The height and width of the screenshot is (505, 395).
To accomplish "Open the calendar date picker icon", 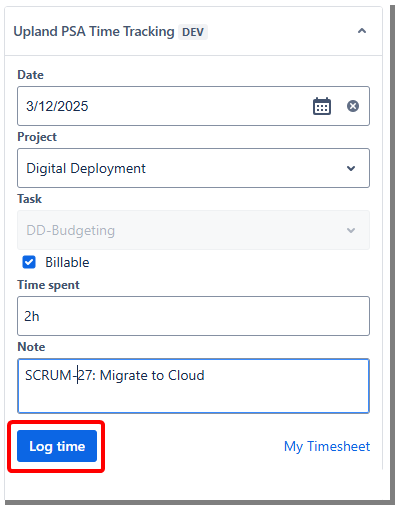I will click(322, 106).
